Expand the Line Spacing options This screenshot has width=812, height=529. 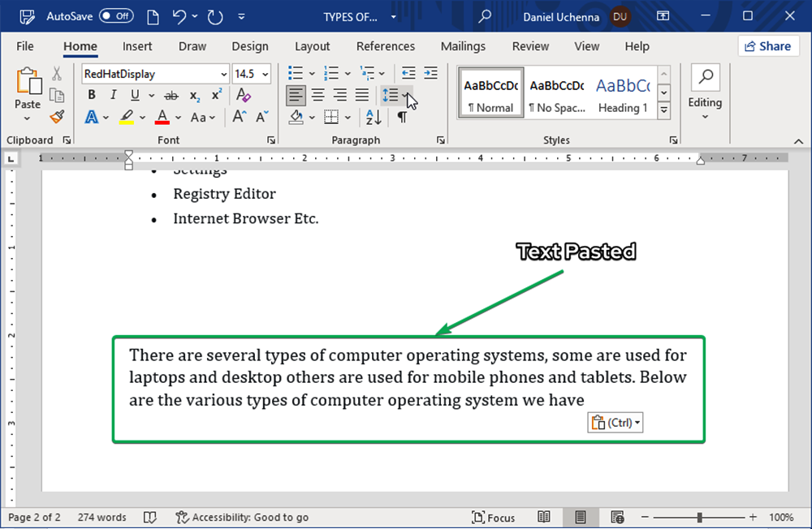coord(404,95)
